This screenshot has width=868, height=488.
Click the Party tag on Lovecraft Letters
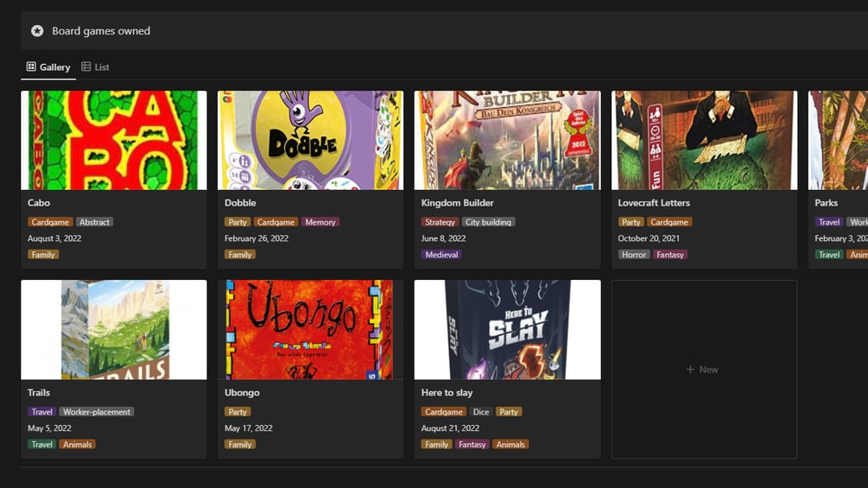click(x=630, y=222)
